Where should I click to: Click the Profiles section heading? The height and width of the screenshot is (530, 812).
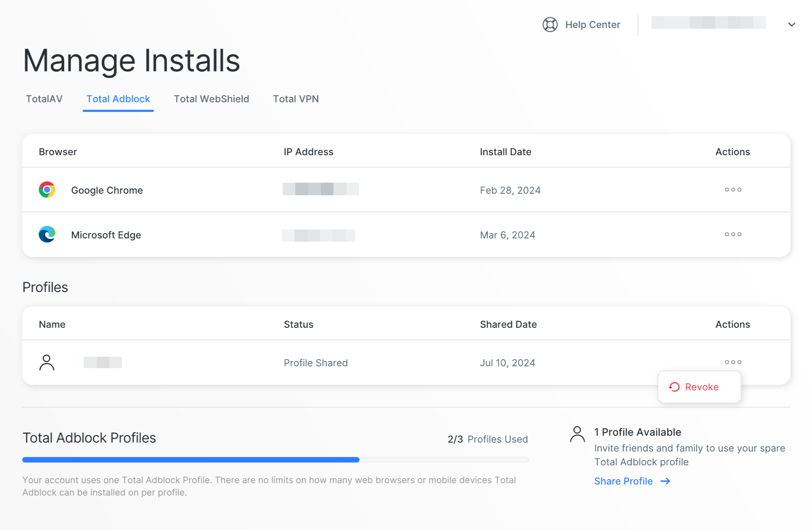tap(45, 287)
